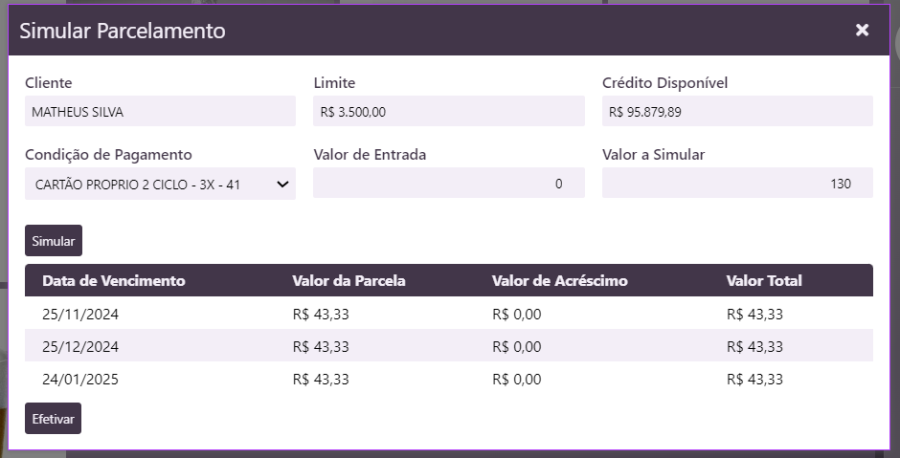The image size is (900, 458).
Task: Click the Limite field
Action: 448,112
